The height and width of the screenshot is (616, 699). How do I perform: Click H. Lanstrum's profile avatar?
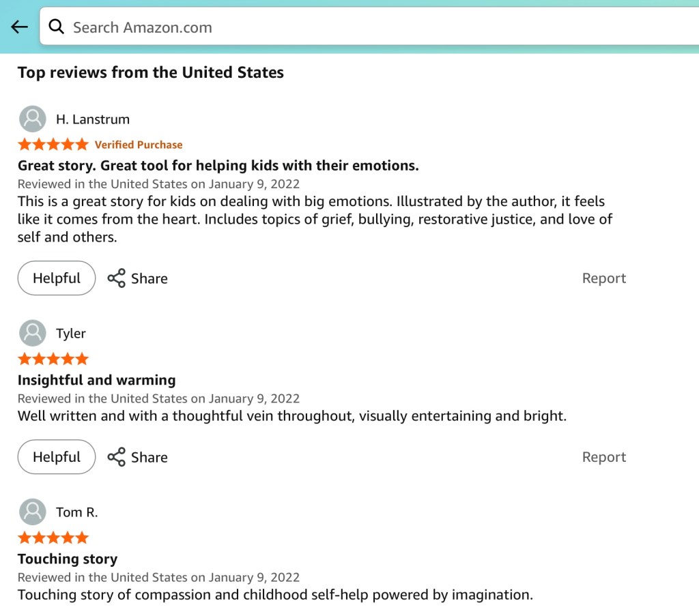tap(33, 119)
